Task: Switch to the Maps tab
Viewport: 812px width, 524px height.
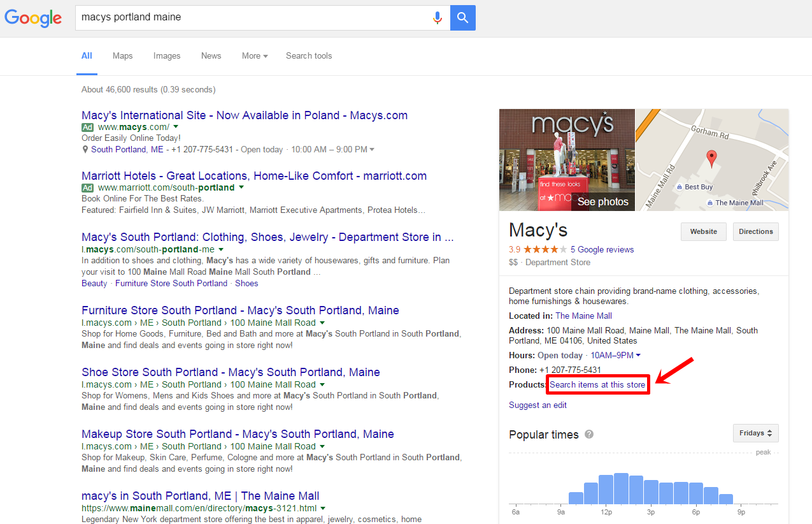Action: (x=123, y=55)
